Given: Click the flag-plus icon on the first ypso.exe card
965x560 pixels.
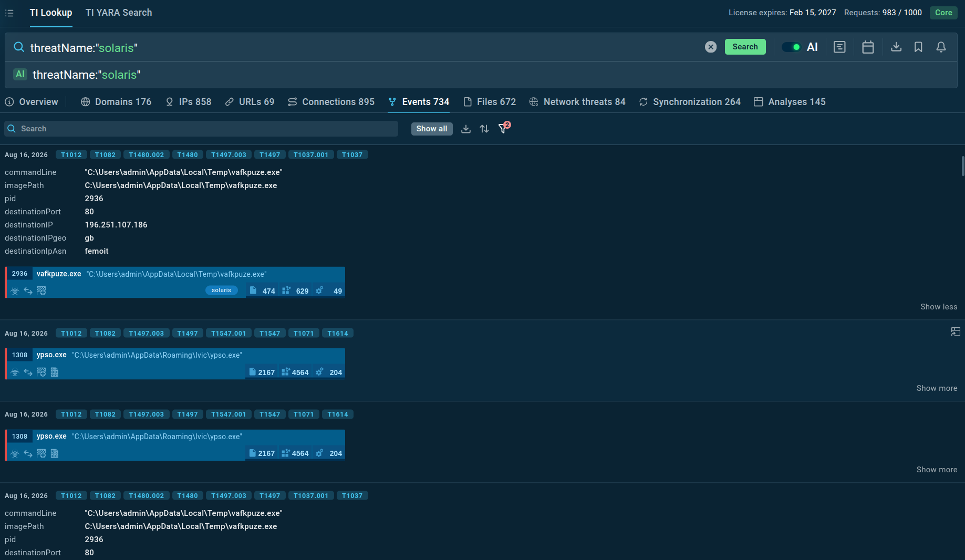Looking at the screenshot, I should (x=41, y=372).
